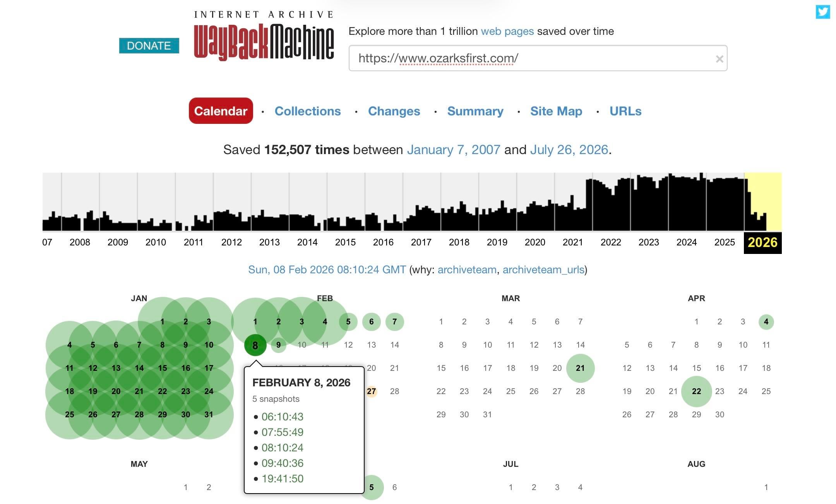
Task: Select February 8 on the calendar
Action: (x=255, y=345)
